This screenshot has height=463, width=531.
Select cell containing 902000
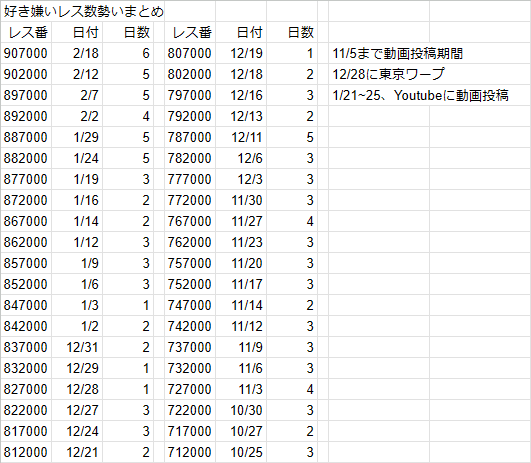coord(26,74)
